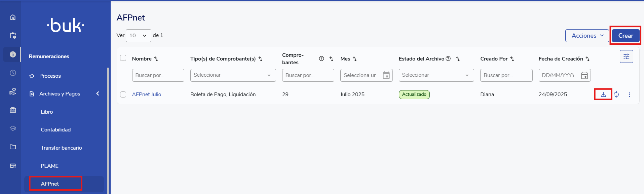The width and height of the screenshot is (644, 194).
Task: Open the Tipo de Comprobante filter dropdown
Action: click(x=233, y=75)
